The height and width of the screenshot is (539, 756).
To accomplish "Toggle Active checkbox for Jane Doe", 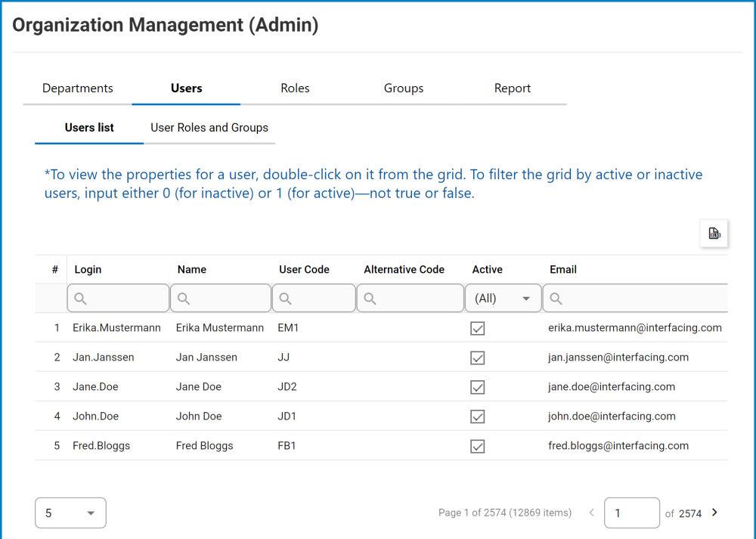I will click(x=478, y=387).
